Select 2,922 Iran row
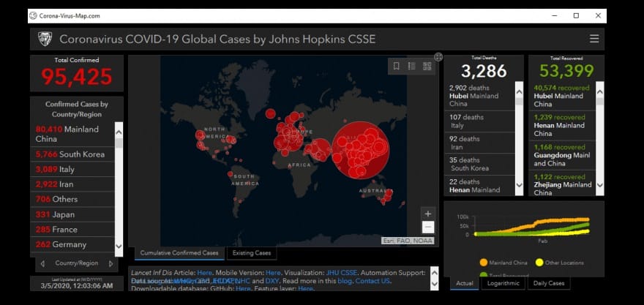Screen dimensions: 644x305 [72, 184]
